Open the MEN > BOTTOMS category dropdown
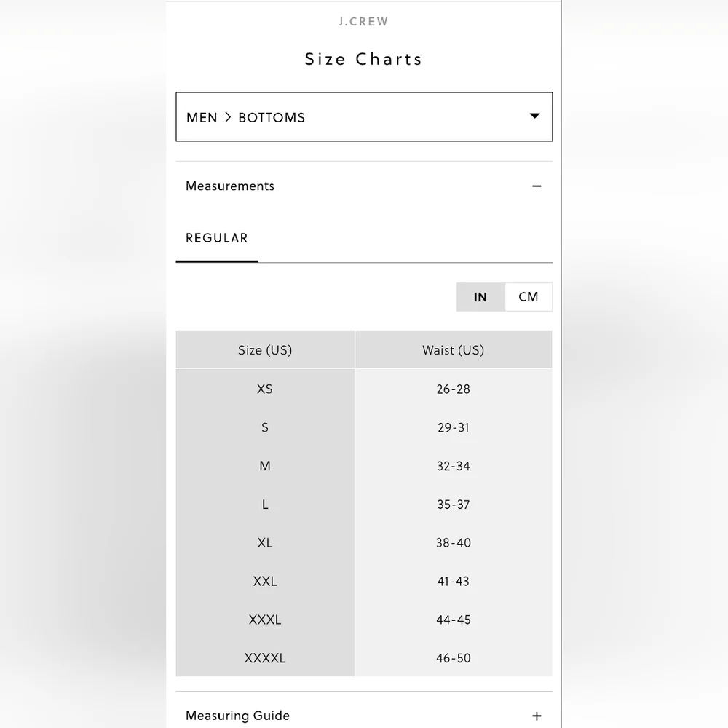This screenshot has height=728, width=728. pyautogui.click(x=364, y=116)
